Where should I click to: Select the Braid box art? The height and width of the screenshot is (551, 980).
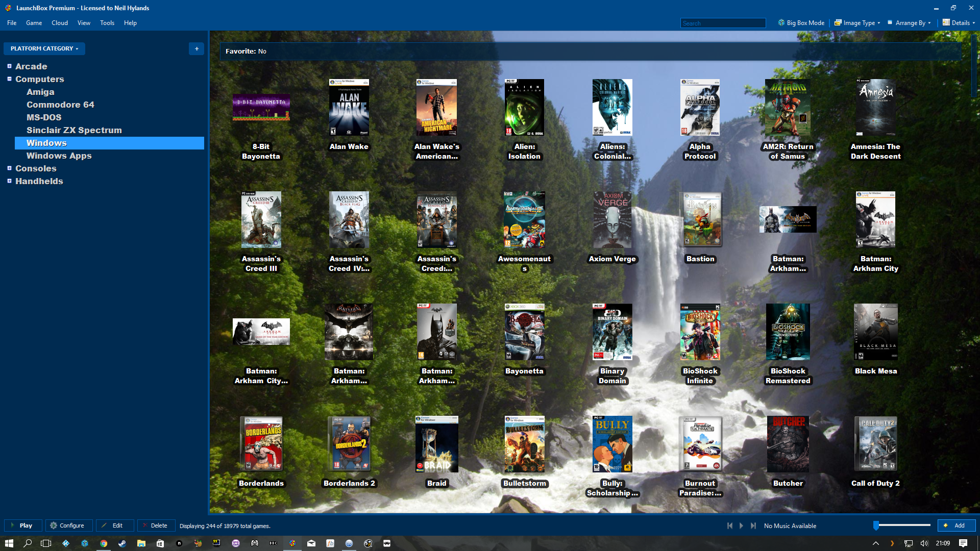tap(437, 444)
